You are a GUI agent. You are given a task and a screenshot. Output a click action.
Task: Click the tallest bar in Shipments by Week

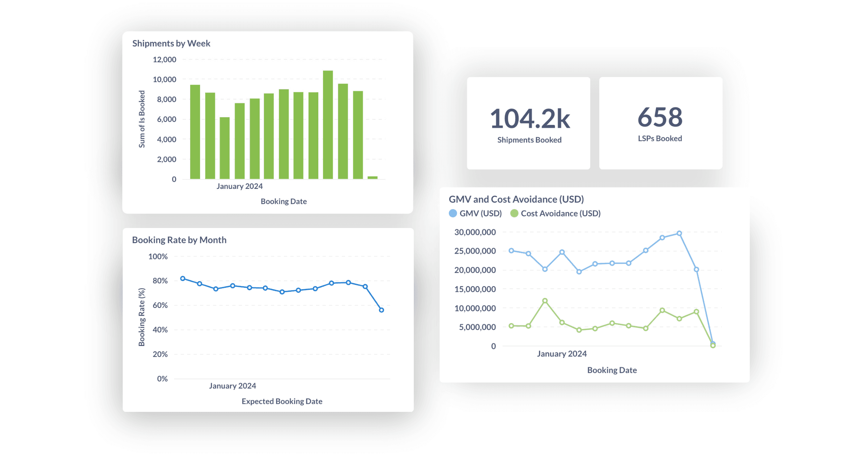coord(328,125)
